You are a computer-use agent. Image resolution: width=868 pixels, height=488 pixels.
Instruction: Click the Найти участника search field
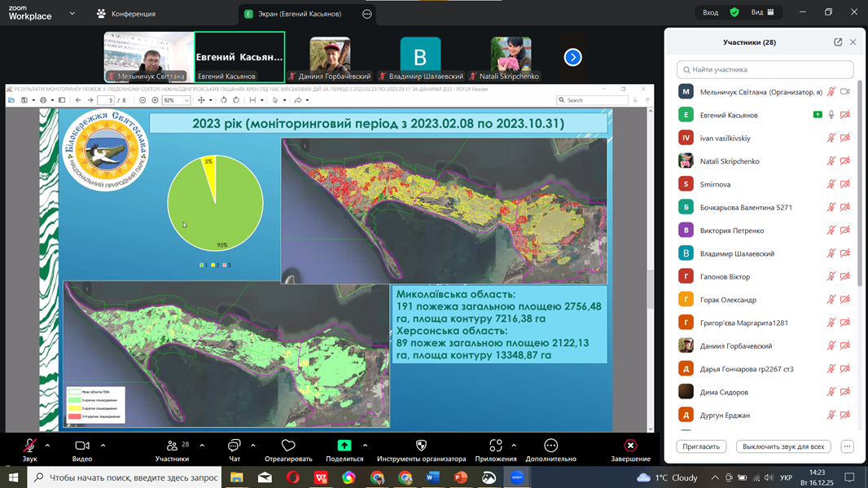(x=765, y=70)
